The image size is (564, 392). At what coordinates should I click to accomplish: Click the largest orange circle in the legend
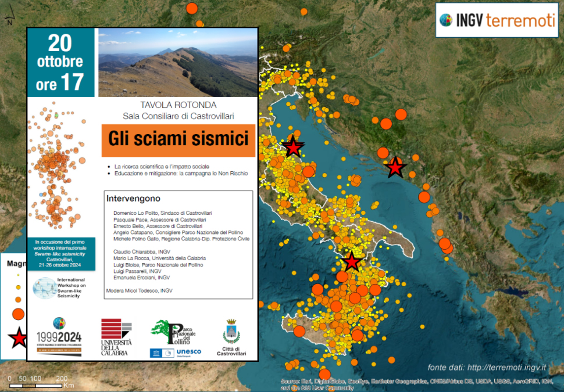tap(18, 314)
